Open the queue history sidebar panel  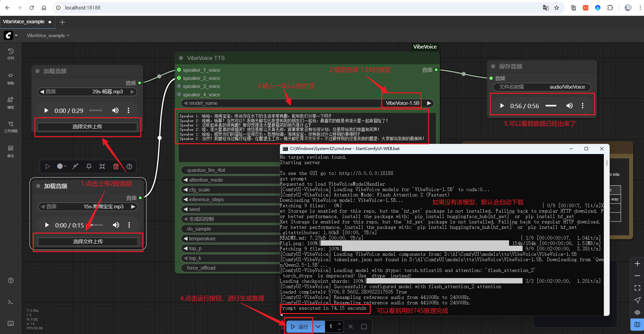(11, 54)
